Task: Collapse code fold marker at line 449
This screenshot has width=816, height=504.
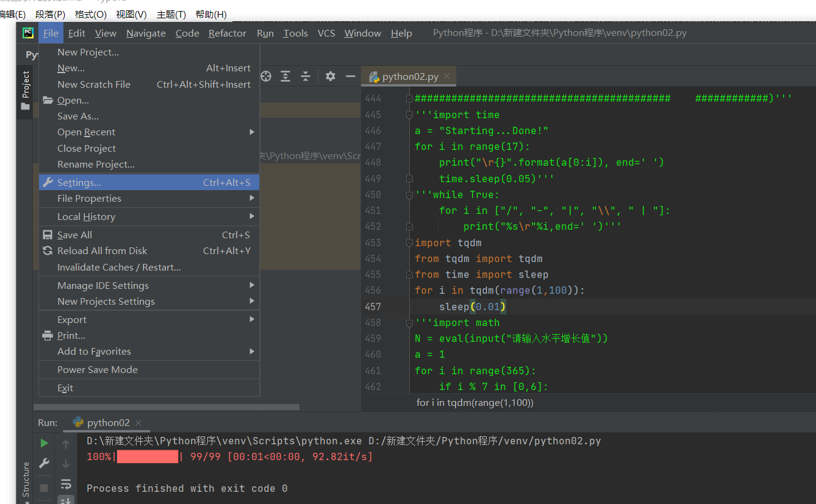Action: click(409, 179)
